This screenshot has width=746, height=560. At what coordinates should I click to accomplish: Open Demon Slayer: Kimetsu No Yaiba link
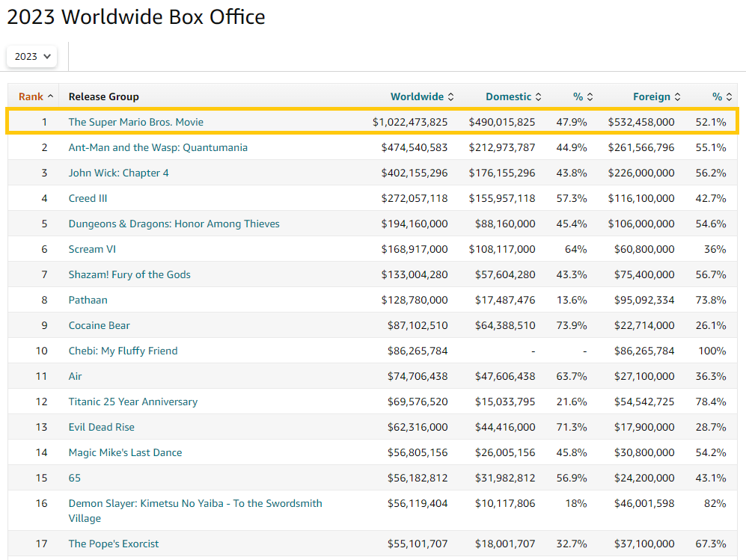point(195,511)
